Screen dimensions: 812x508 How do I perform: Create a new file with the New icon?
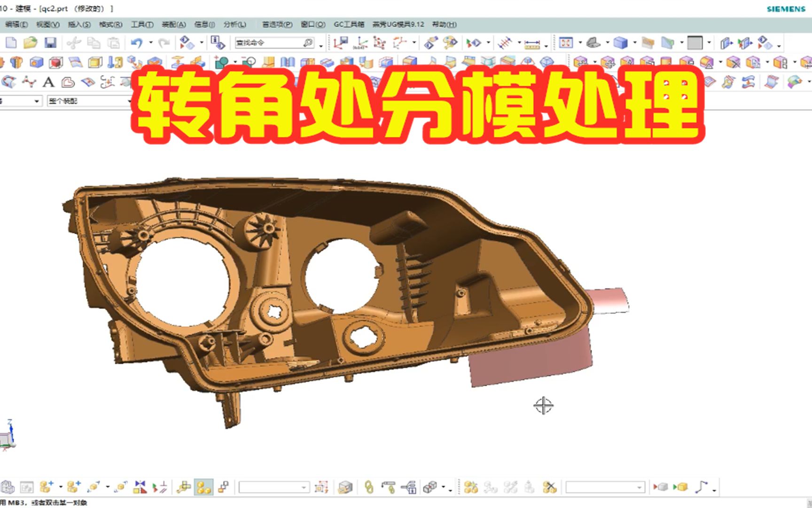tap(11, 43)
